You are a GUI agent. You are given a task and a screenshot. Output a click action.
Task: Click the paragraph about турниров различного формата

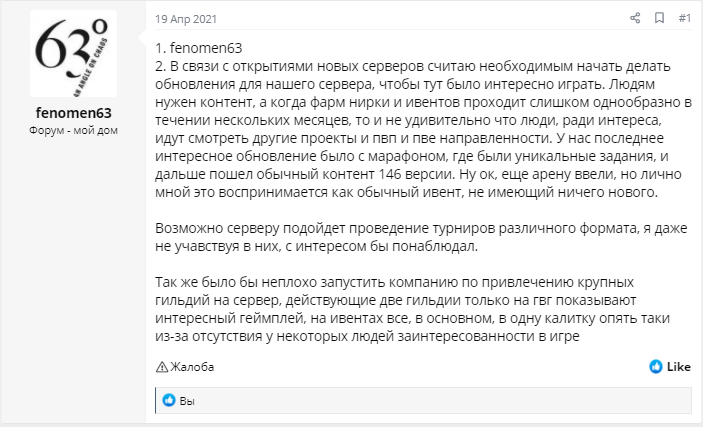point(422,236)
